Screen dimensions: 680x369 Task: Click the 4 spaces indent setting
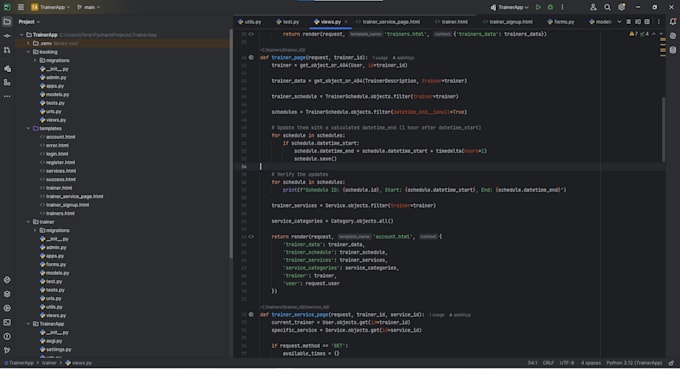(x=591, y=363)
